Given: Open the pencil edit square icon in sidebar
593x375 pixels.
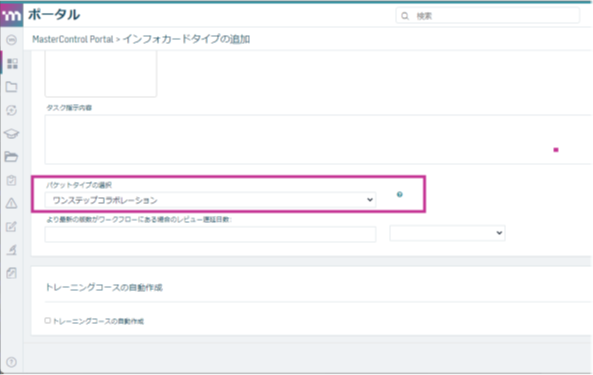Looking at the screenshot, I should pos(11,227).
